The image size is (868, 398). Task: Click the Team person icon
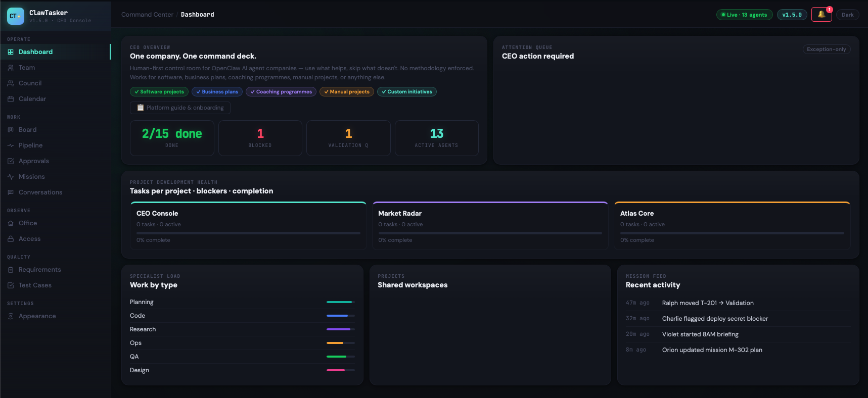pos(11,68)
